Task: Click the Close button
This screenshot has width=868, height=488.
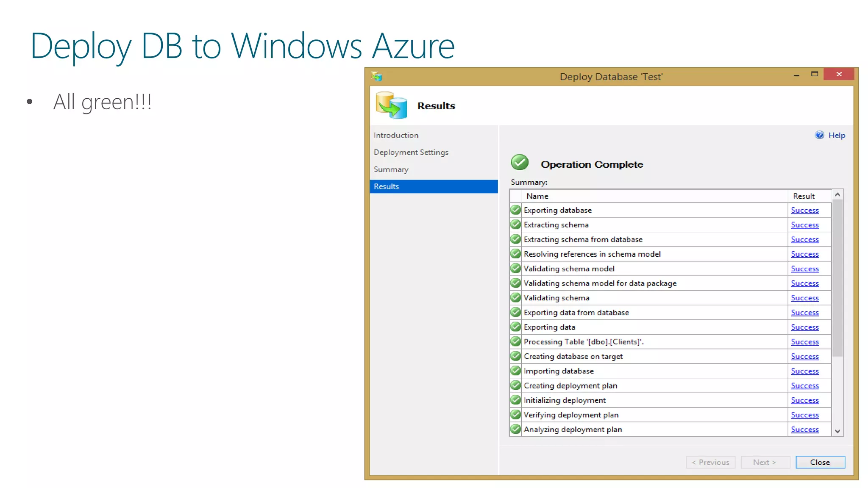Action: click(x=820, y=462)
